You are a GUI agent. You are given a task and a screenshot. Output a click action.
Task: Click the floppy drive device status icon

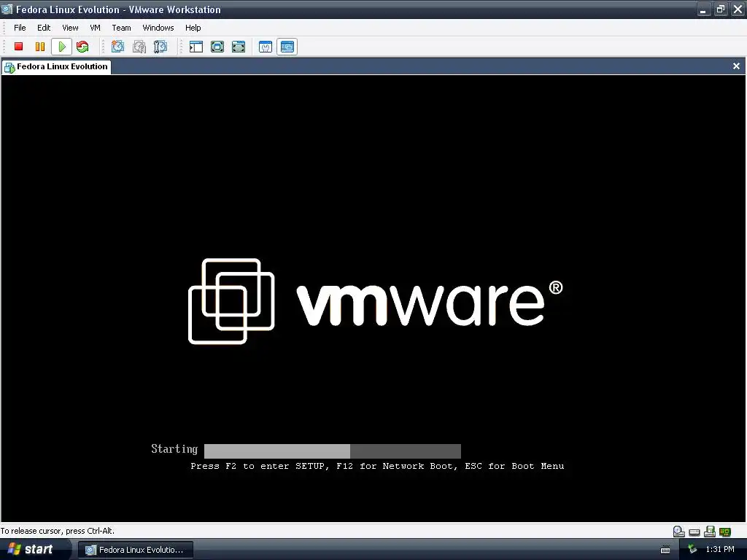click(x=709, y=532)
